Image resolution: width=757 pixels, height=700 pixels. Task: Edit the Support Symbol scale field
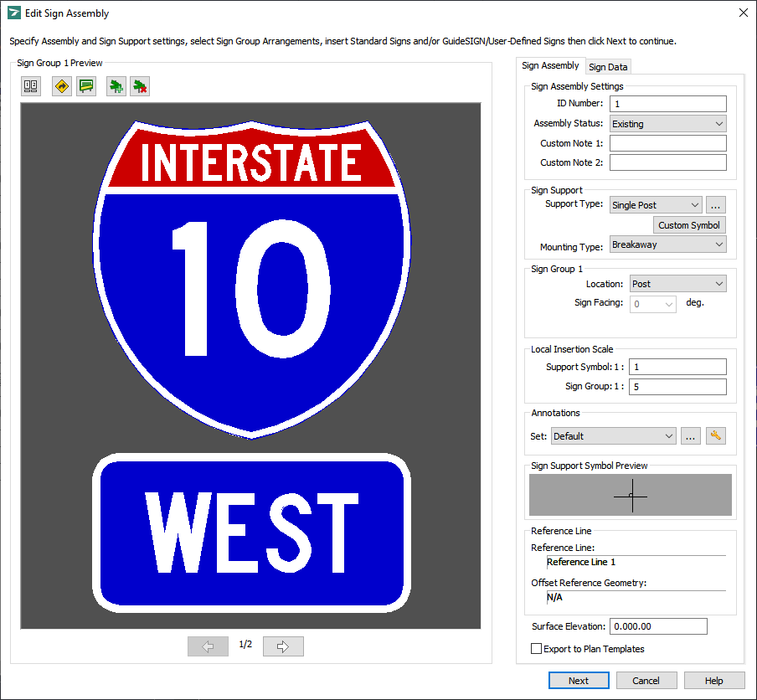(x=677, y=367)
